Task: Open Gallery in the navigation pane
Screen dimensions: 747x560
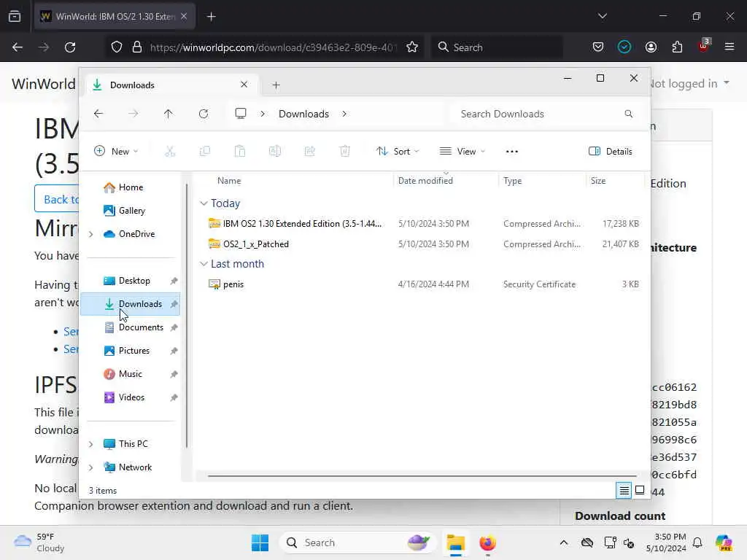Action: tap(131, 211)
